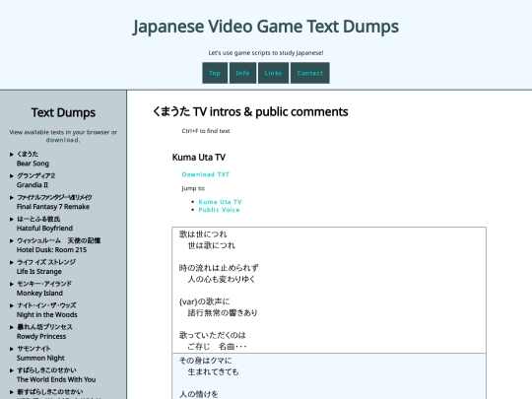Expand the Summon Night disclosure triangle
This screenshot has width=532, height=399.
[x=12, y=349]
